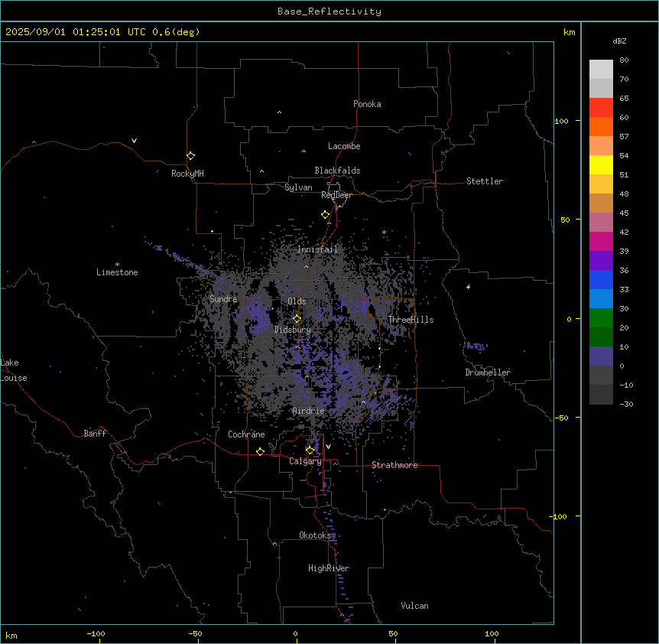Select the Innisfail label

pos(317,249)
